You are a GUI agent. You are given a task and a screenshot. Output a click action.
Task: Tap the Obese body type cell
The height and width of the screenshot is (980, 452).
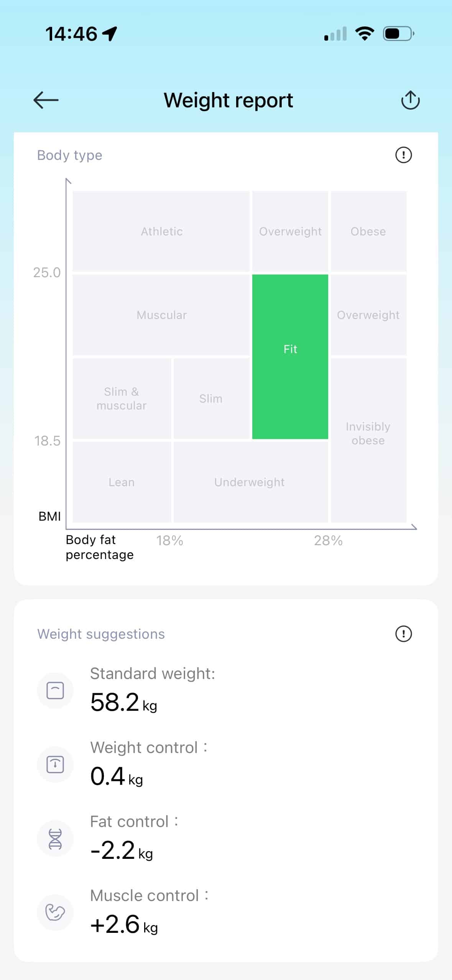[368, 232]
